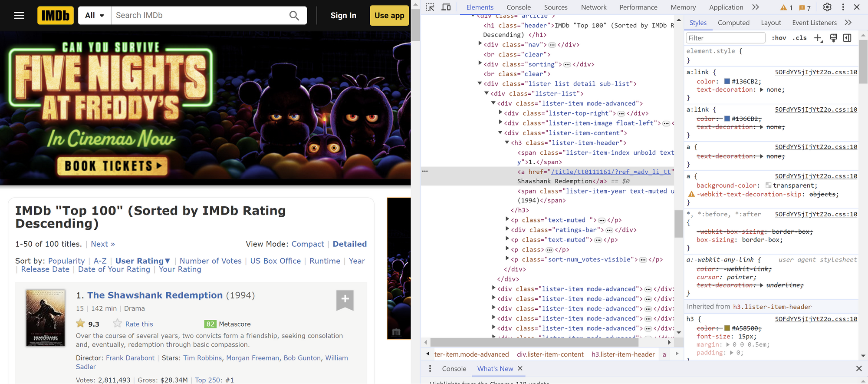Switch to Sources tab

click(556, 7)
